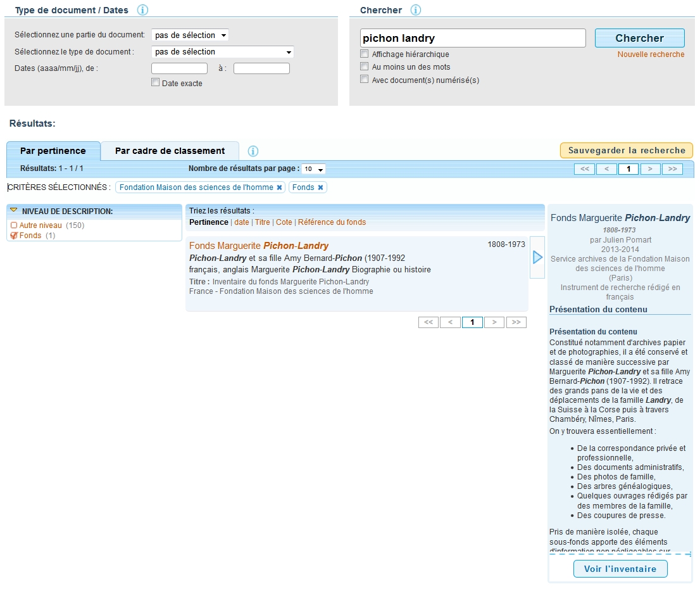Switch to Par cadre de classement tab
This screenshot has width=700, height=589.
pos(170,151)
